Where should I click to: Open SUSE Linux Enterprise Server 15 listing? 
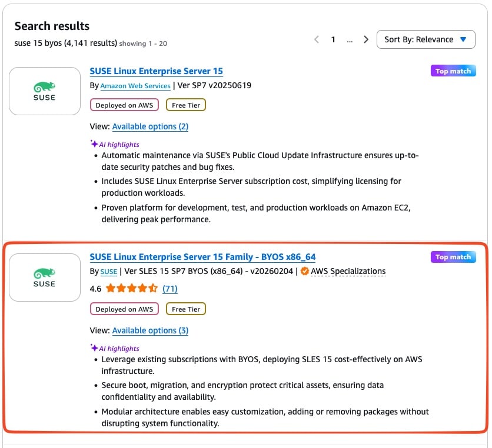tap(156, 71)
